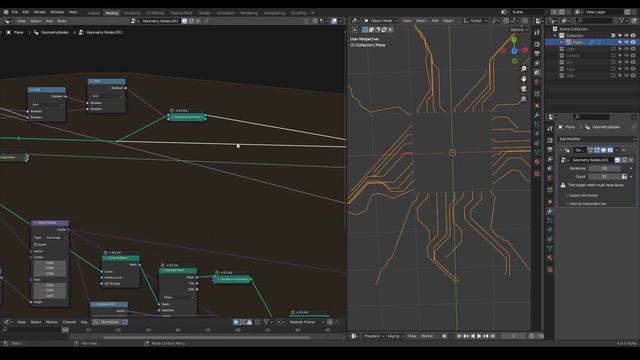Open 3D viewport Object Mode dropdown
Image resolution: width=640 pixels, height=360 pixels.
coord(380,21)
